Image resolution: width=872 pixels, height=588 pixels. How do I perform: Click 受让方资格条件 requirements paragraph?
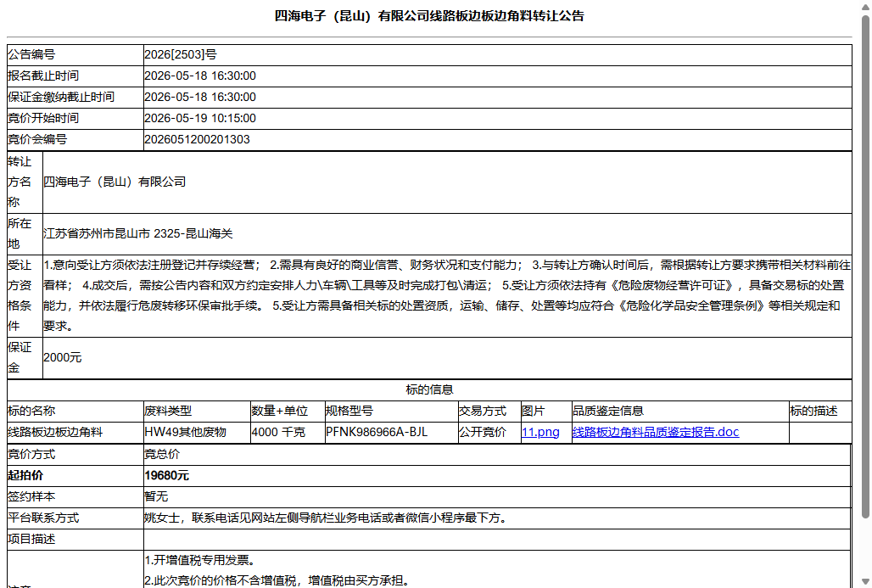447,295
